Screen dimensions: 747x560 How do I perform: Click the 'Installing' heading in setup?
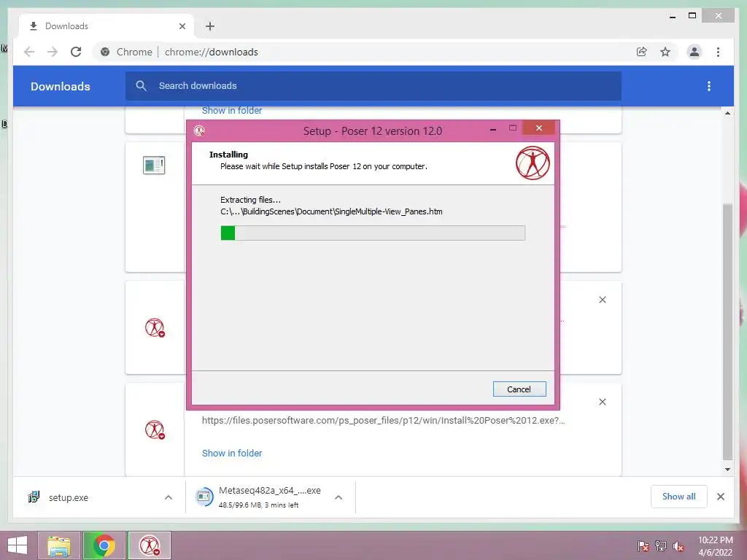click(228, 155)
